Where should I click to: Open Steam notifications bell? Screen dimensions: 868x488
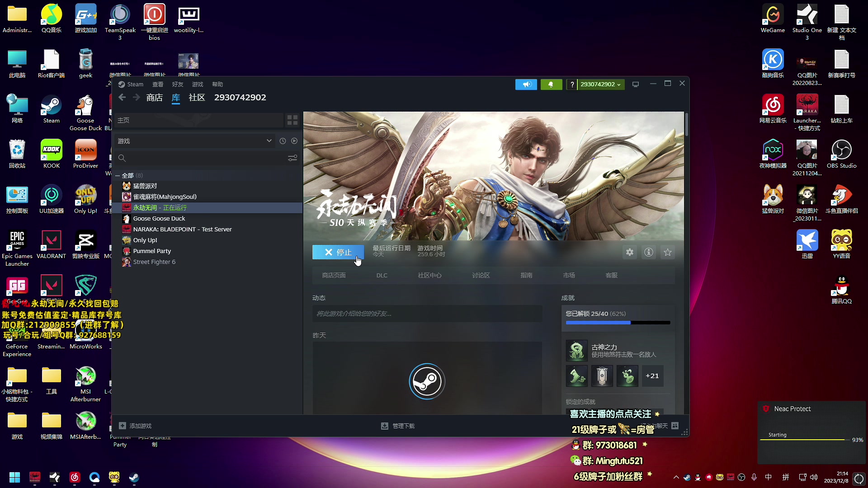[x=551, y=84]
